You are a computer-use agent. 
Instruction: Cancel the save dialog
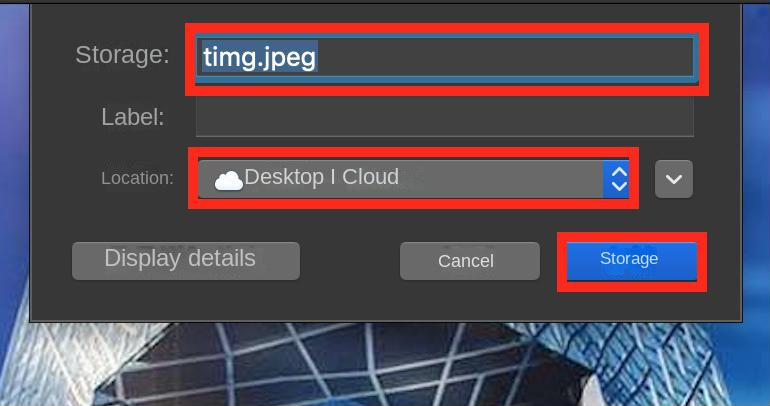(470, 261)
